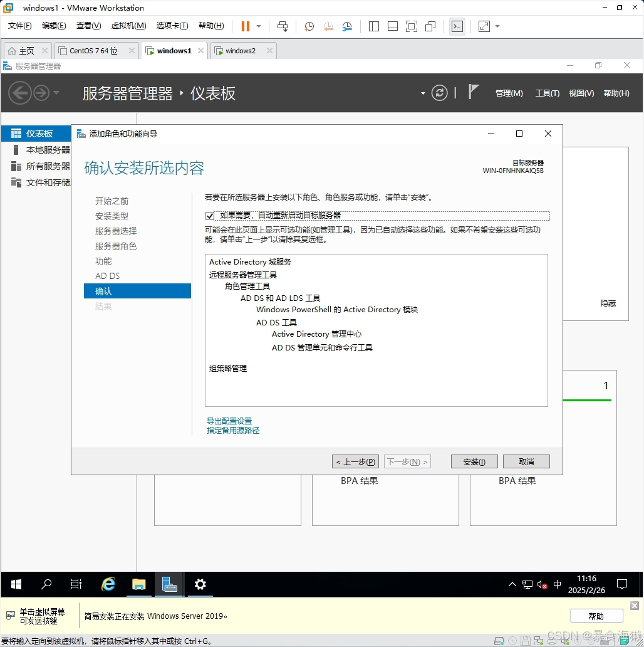Open the 查看(V) menu
Screen dimensions: 644x647
(x=88, y=26)
